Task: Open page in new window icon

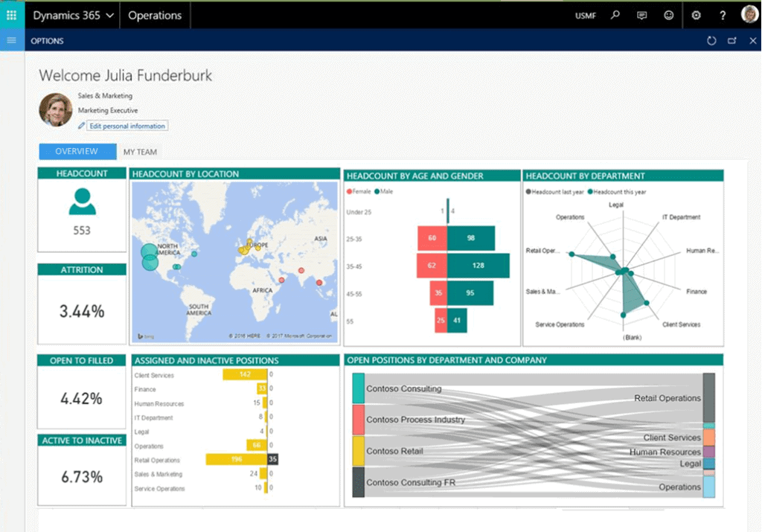Action: point(732,41)
